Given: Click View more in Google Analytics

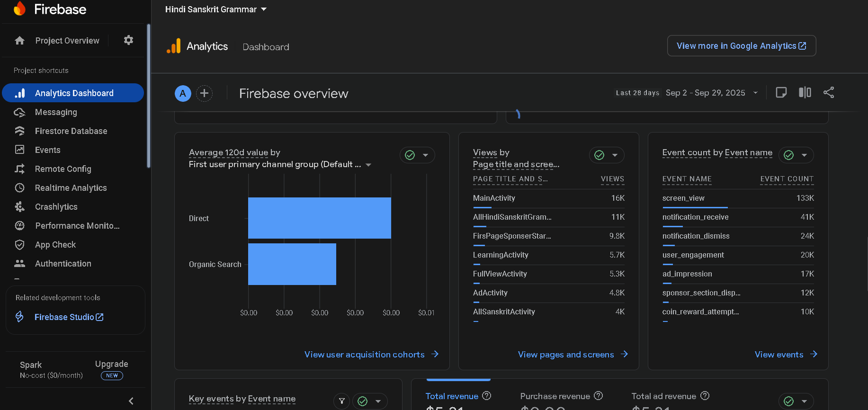Looking at the screenshot, I should click(741, 46).
